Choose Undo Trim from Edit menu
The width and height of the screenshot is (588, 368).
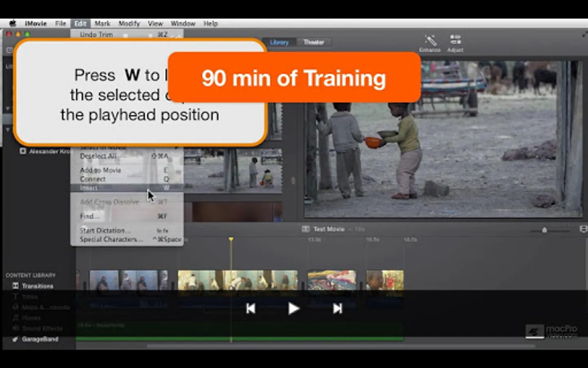pyautogui.click(x=127, y=34)
